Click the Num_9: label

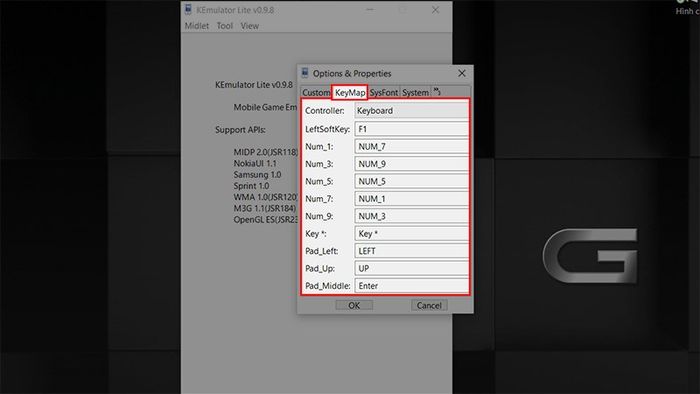[319, 216]
